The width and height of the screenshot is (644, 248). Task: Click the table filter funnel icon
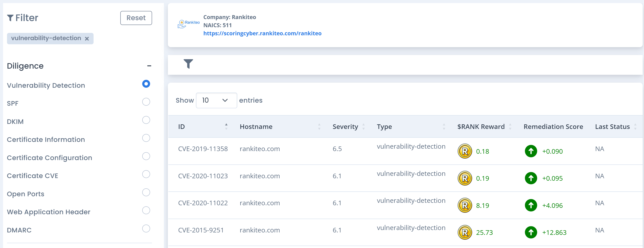(188, 64)
